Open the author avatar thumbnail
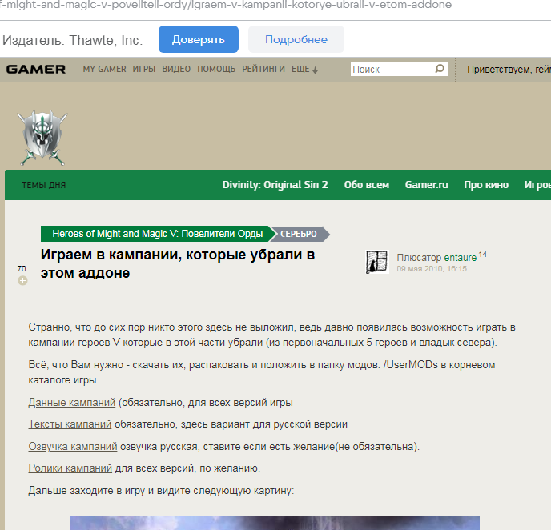 point(377,262)
